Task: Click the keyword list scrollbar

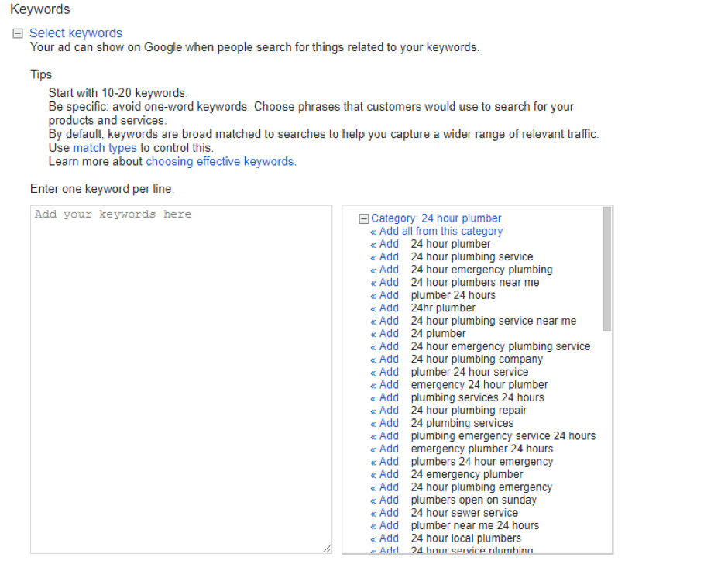Action: click(606, 268)
